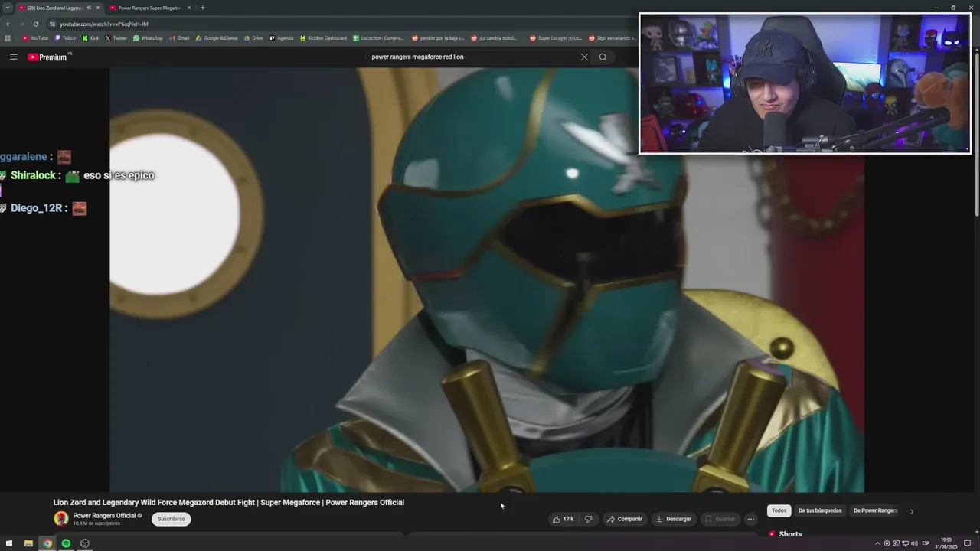Open the apps grid in the bookmarks bar

coord(8,38)
